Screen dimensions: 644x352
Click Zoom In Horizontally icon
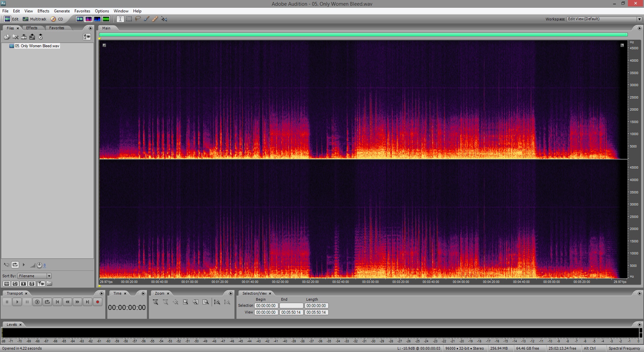pos(155,302)
